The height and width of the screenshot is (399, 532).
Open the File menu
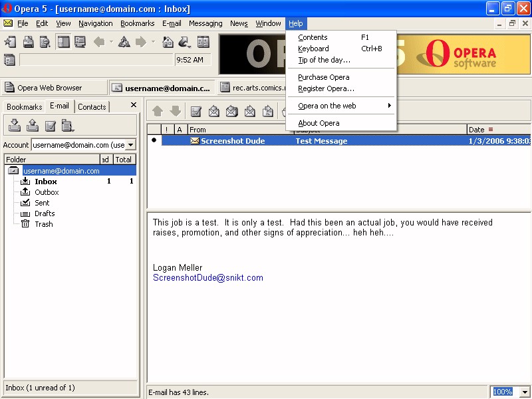coord(23,23)
